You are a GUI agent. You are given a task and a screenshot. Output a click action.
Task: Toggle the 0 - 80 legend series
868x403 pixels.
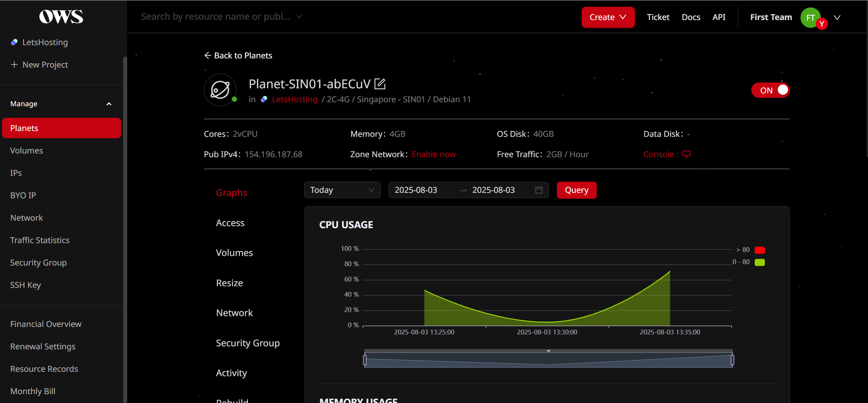tap(759, 262)
